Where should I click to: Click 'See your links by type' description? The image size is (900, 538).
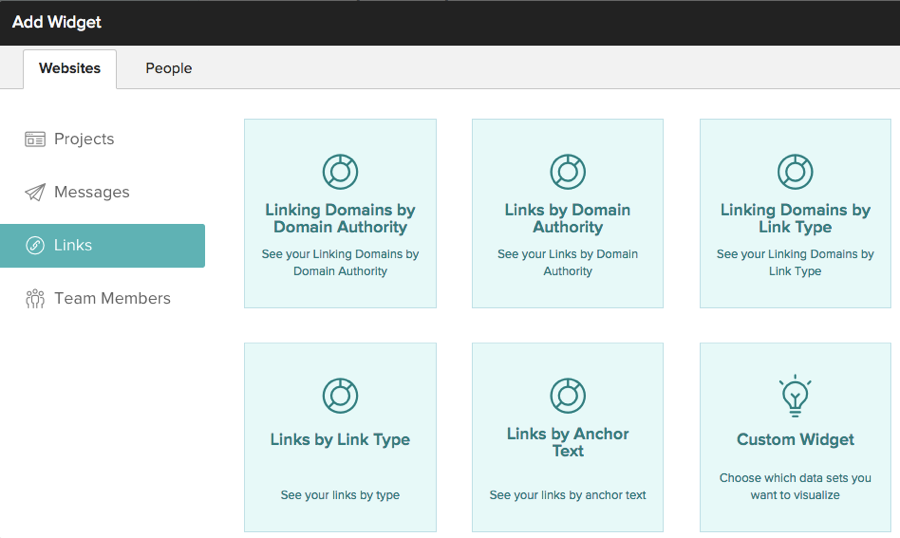[340, 495]
